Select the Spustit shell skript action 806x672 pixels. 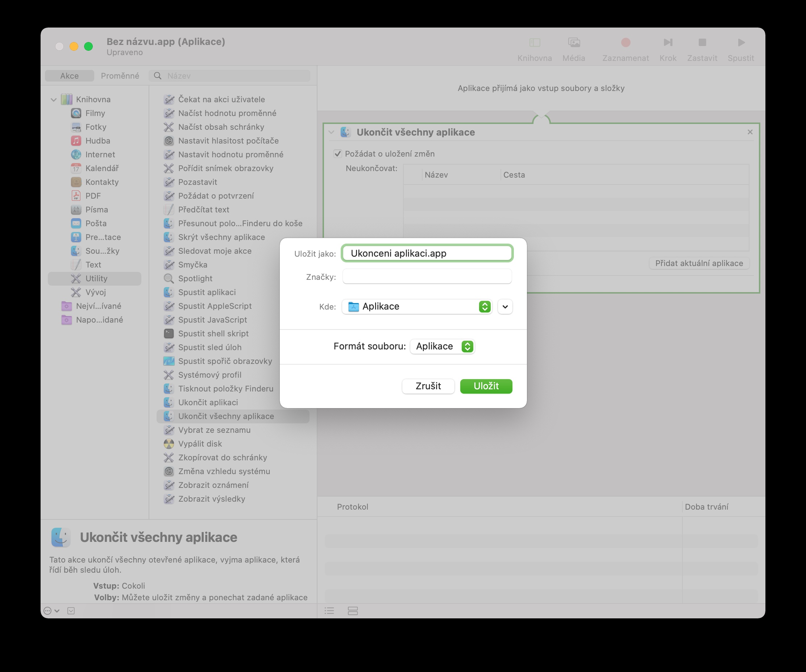(213, 333)
